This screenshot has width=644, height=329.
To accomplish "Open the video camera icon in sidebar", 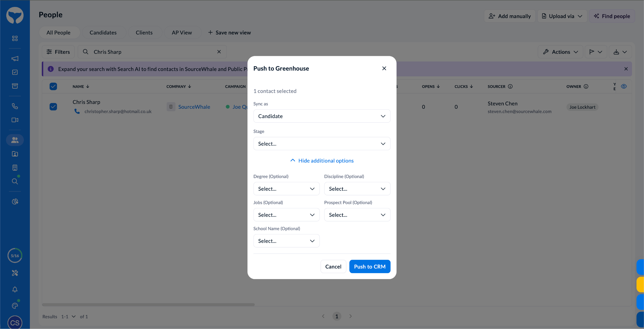I will click(15, 120).
